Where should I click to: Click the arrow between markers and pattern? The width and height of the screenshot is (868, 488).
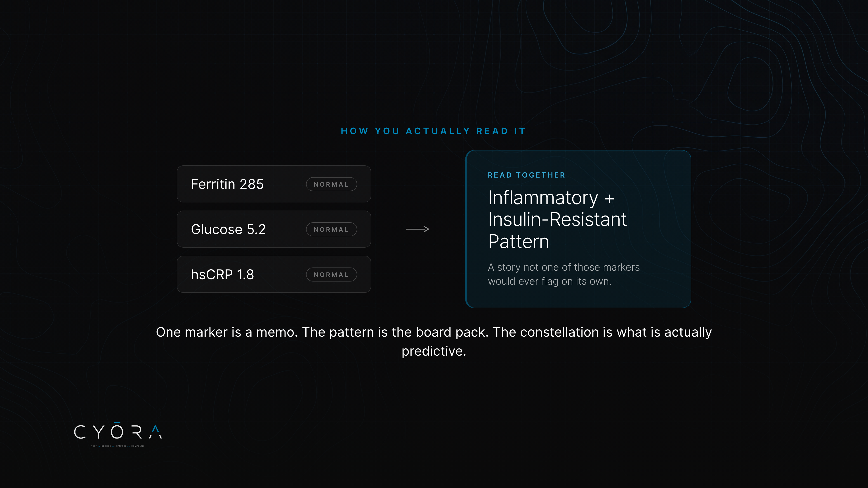coord(417,229)
